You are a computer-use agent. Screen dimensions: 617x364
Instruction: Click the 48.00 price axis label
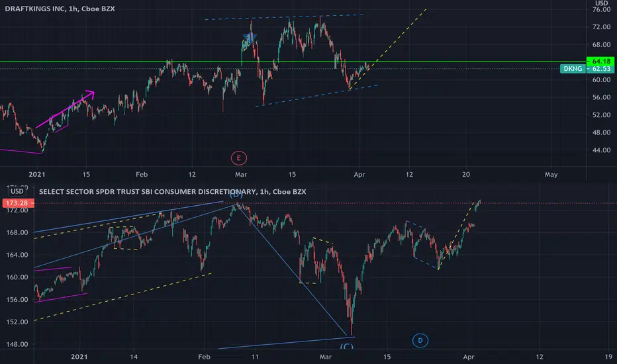tap(601, 132)
